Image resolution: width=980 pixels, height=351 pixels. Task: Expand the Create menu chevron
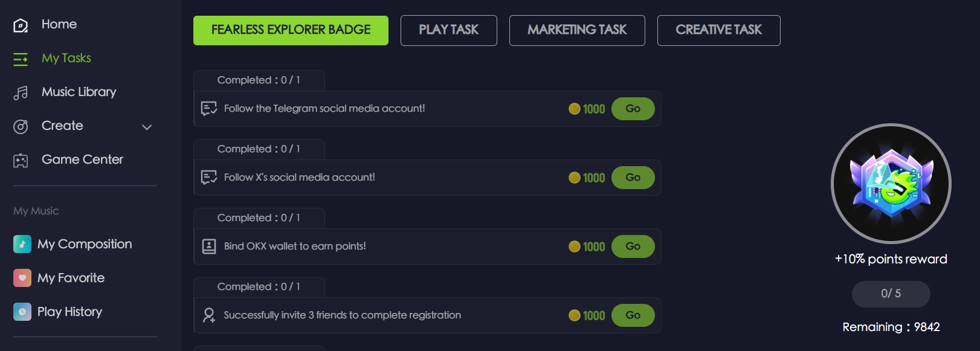coord(147,127)
